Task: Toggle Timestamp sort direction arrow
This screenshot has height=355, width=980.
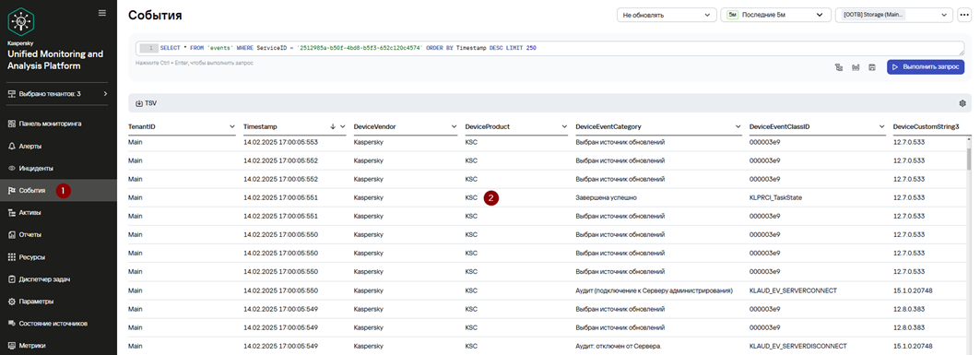Action: point(333,127)
